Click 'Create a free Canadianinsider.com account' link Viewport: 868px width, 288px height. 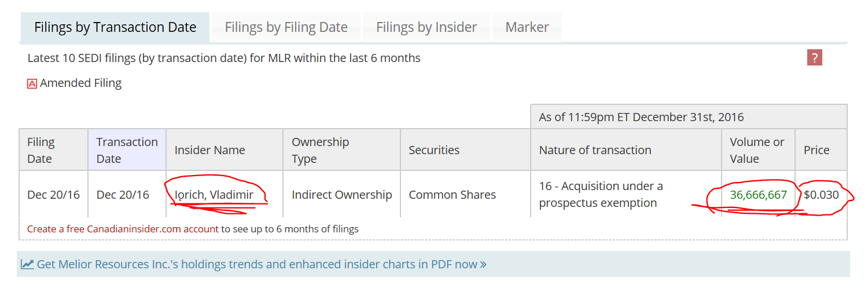[123, 229]
